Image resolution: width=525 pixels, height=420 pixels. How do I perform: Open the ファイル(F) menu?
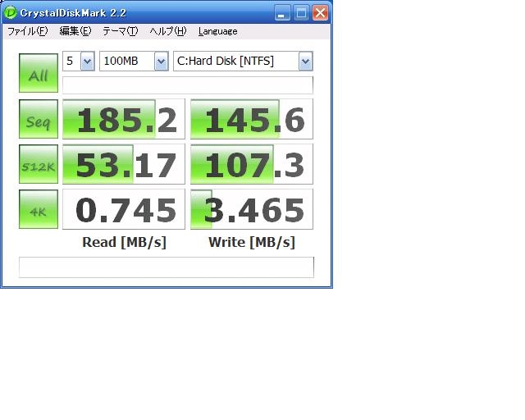tap(28, 31)
